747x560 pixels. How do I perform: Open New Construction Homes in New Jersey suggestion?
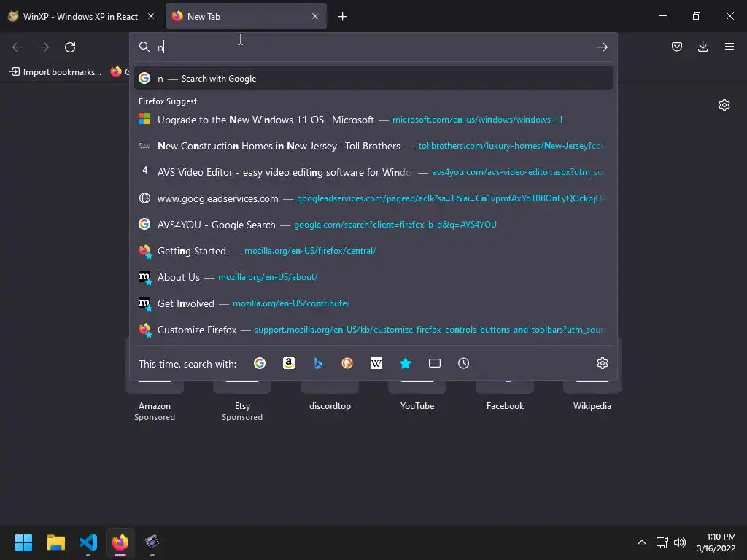(x=373, y=146)
